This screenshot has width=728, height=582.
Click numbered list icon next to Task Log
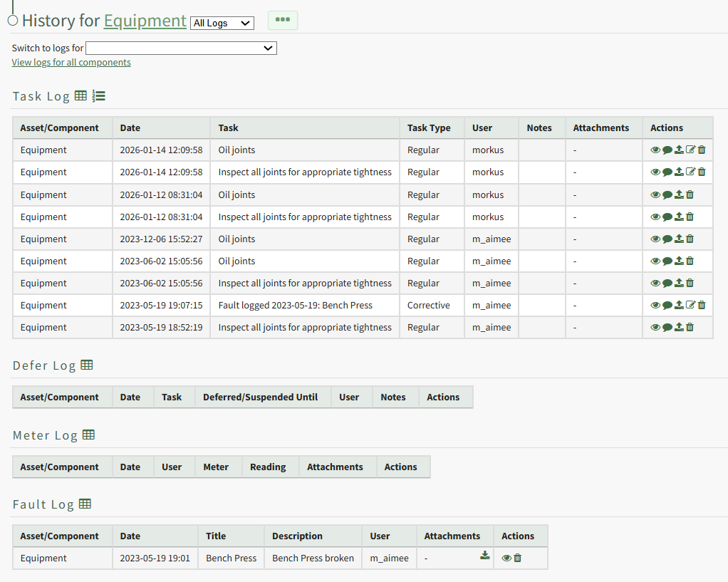(x=98, y=95)
